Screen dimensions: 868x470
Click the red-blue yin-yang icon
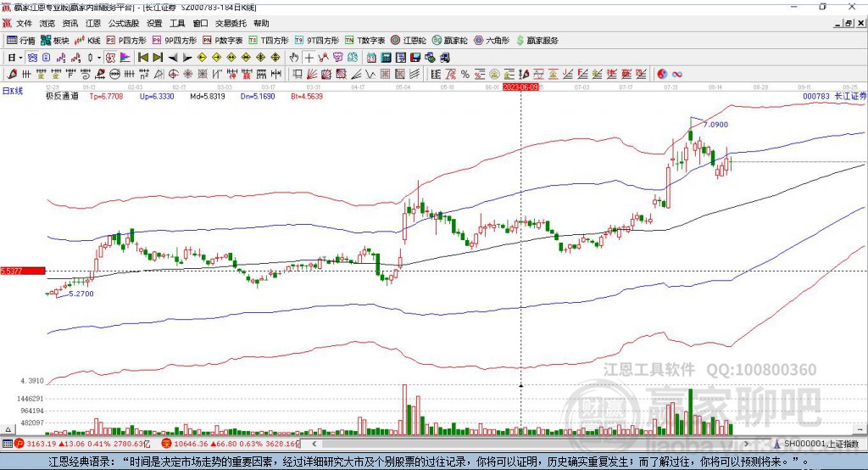pyautogui.click(x=662, y=75)
